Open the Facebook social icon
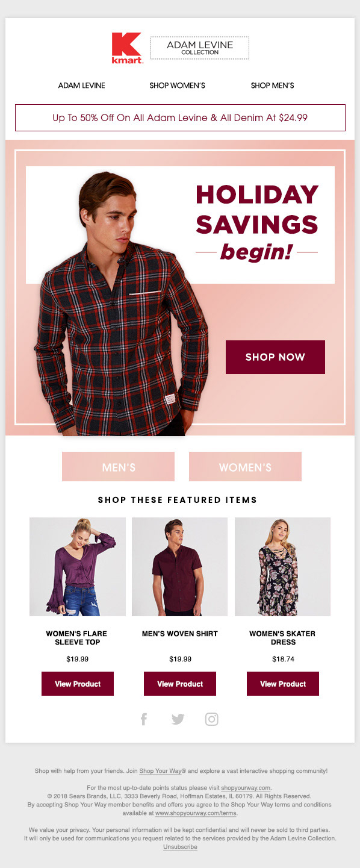 tap(144, 719)
